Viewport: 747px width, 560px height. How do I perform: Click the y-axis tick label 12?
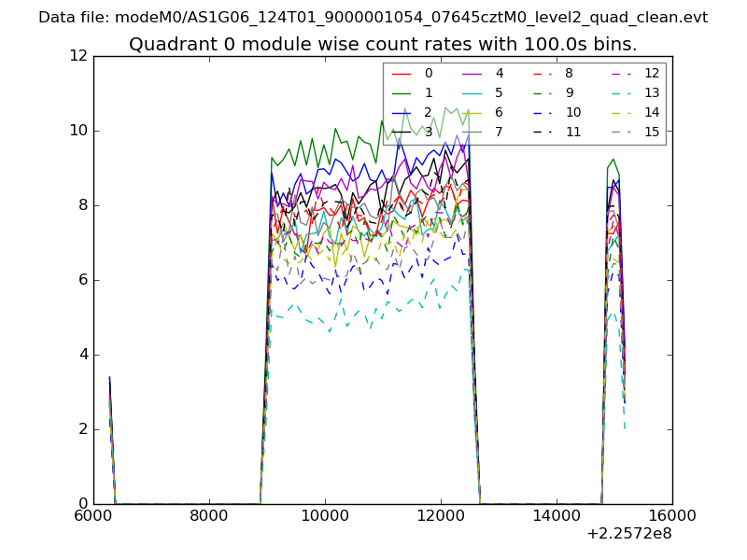coord(78,56)
